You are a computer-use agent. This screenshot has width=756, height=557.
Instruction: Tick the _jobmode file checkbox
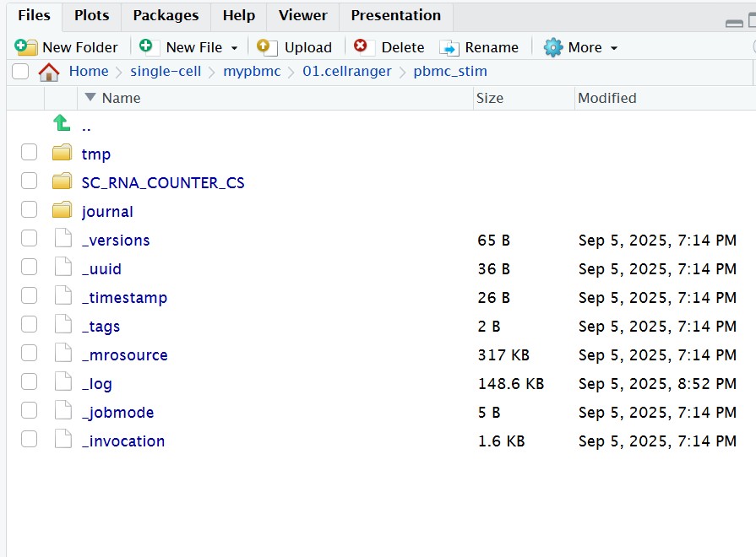click(29, 410)
